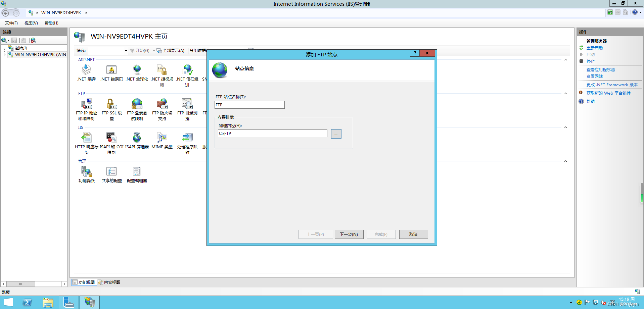Switch to 功能视图 tab
Image resolution: width=644 pixels, height=309 pixels.
coord(84,282)
